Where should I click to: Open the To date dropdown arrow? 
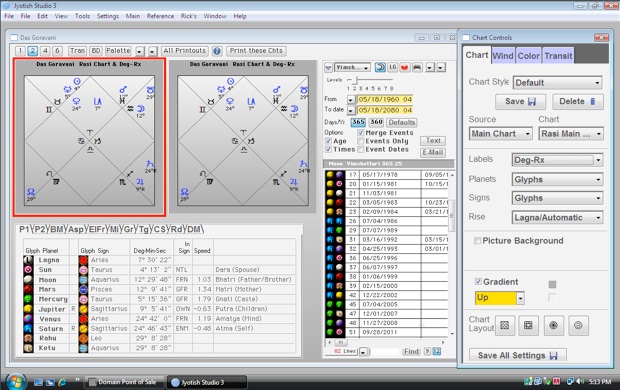pyautogui.click(x=351, y=110)
